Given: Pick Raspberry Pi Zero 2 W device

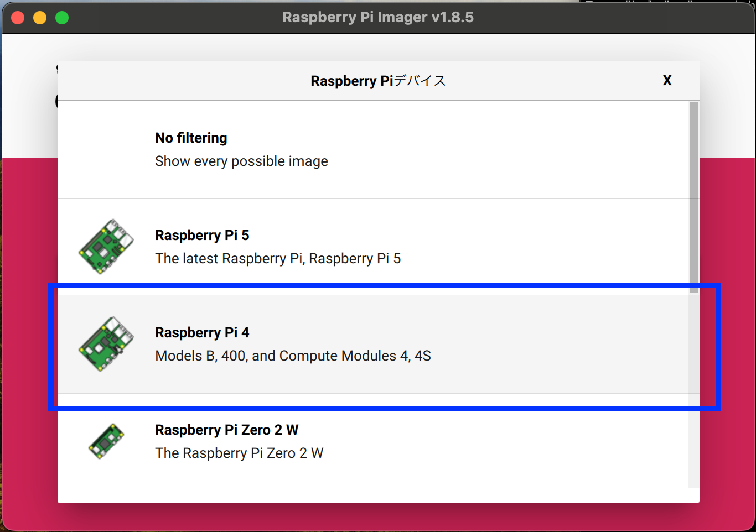Looking at the screenshot, I should coord(374,441).
